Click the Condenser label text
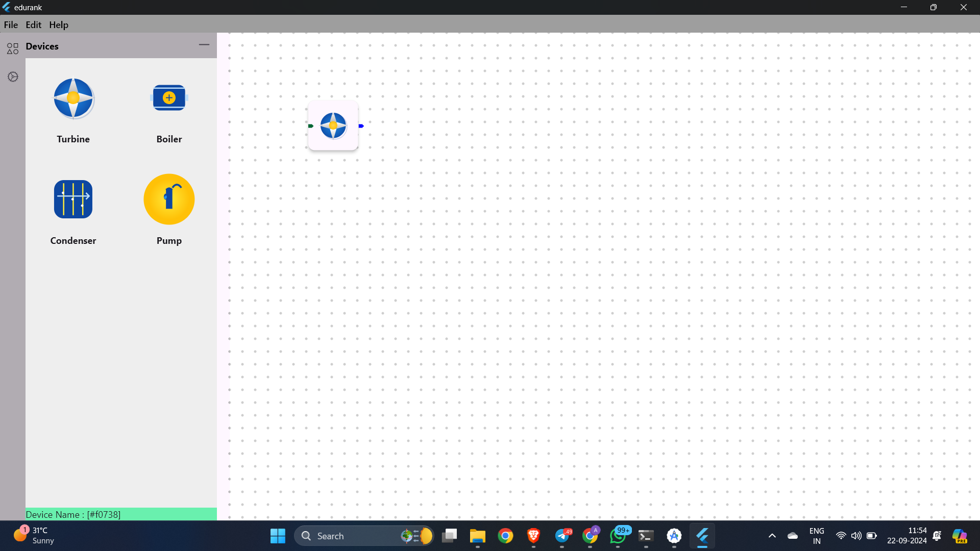Viewport: 980px width, 551px height. click(x=73, y=240)
